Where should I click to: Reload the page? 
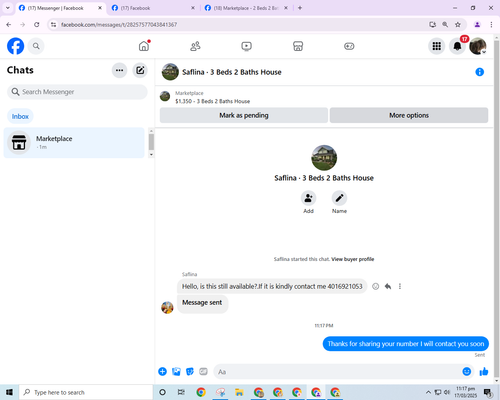[37, 25]
